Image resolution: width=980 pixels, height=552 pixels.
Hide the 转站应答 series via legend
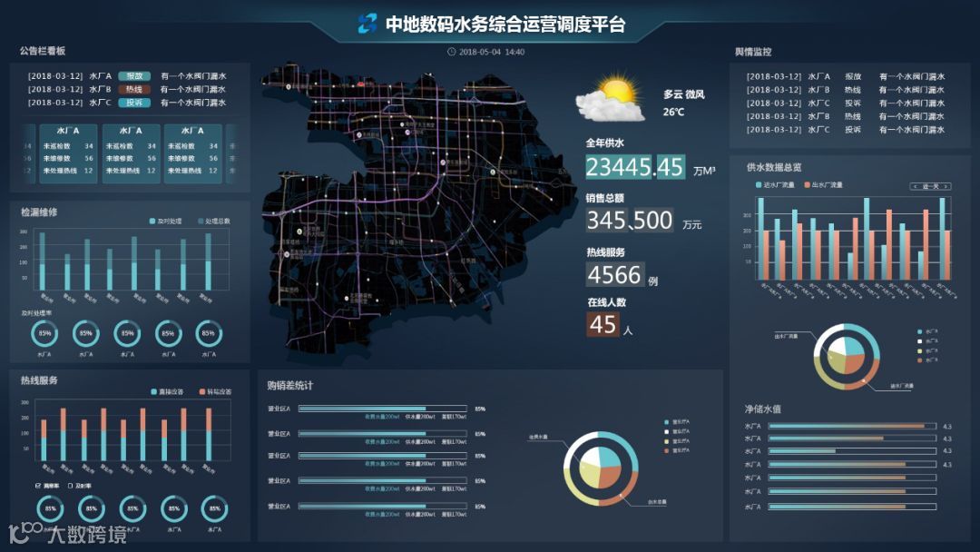215,392
